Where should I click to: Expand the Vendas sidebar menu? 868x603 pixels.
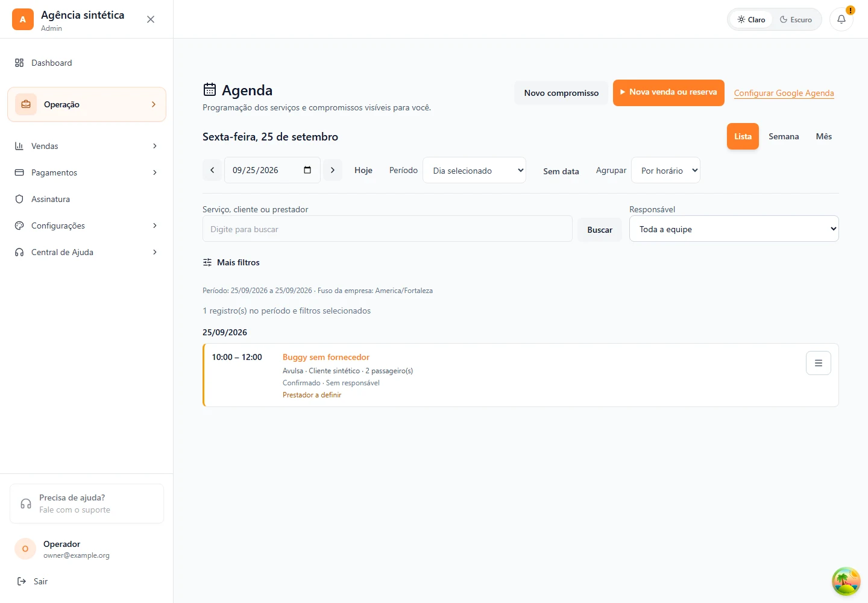pos(87,146)
